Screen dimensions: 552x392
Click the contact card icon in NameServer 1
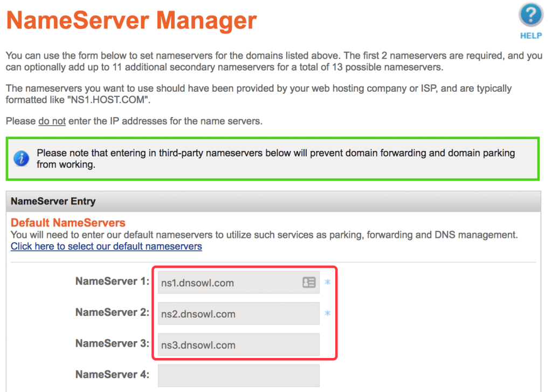[x=309, y=283]
